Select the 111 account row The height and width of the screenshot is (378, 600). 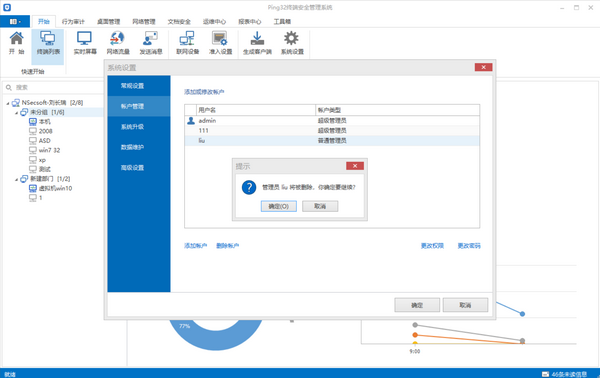point(332,130)
